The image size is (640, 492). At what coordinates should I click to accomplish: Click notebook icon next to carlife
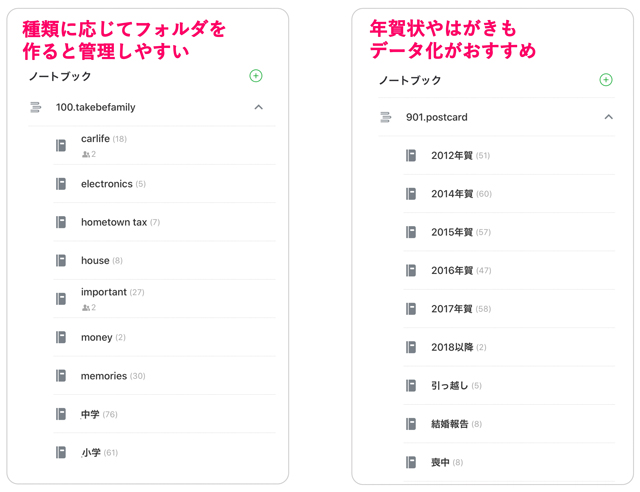point(61,145)
